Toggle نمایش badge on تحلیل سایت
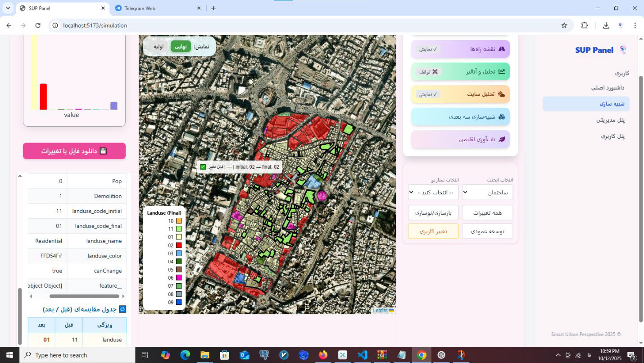Screen dimensions: 644x363 point(428,94)
